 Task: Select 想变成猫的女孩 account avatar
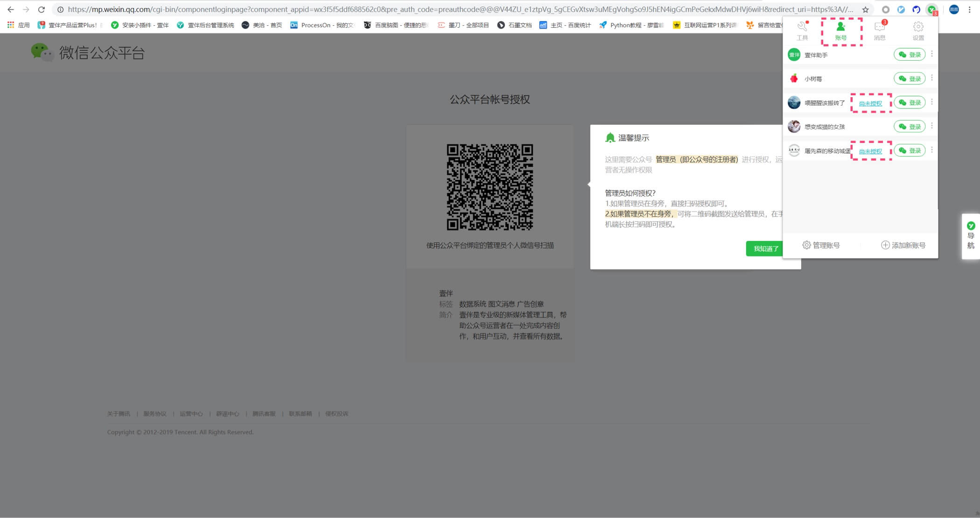click(x=794, y=127)
